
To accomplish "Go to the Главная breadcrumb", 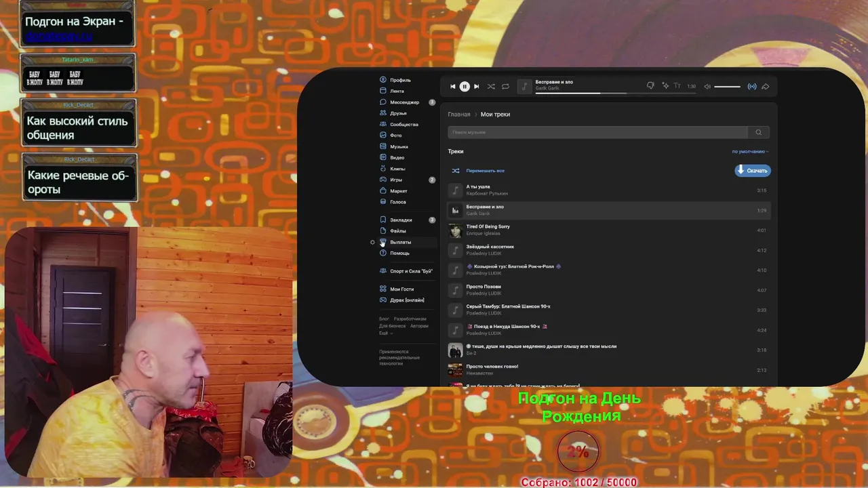I will click(459, 115).
